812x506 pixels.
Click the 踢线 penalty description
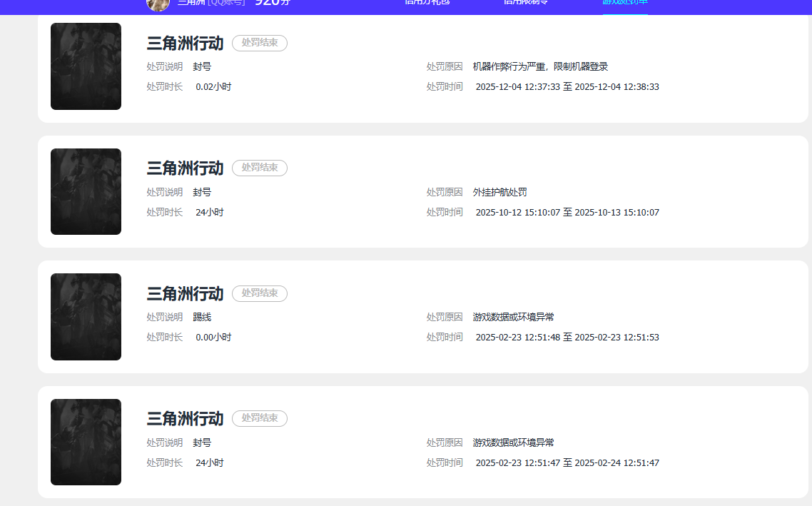(202, 317)
